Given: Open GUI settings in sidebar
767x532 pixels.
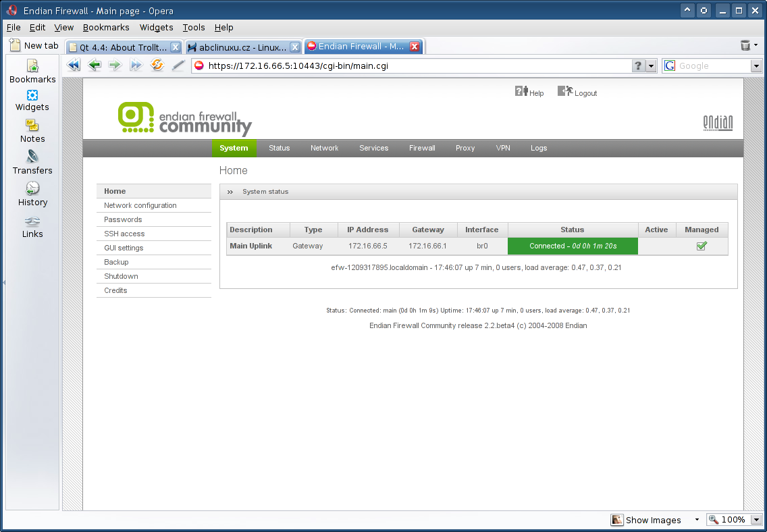Looking at the screenshot, I should click(153, 248).
